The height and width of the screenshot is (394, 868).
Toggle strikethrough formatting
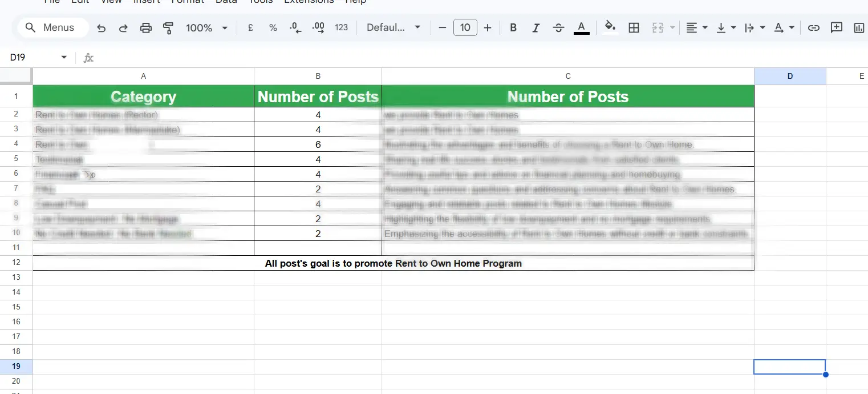click(x=558, y=27)
